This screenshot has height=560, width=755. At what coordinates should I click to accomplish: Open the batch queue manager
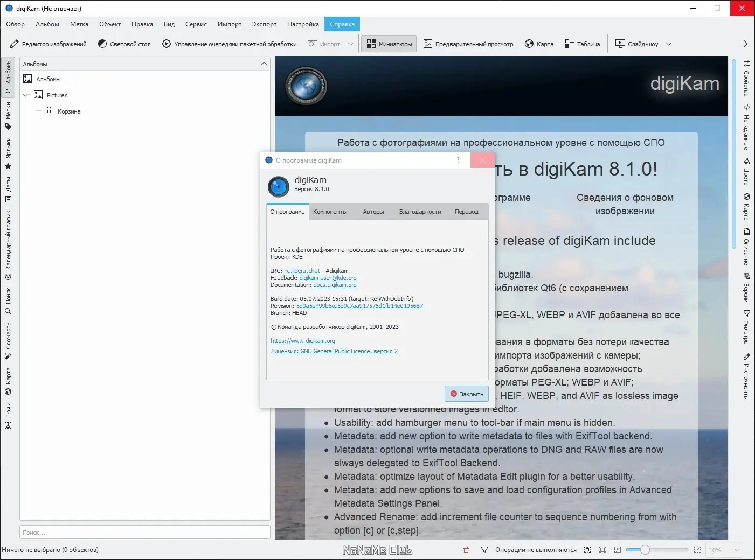pos(229,44)
